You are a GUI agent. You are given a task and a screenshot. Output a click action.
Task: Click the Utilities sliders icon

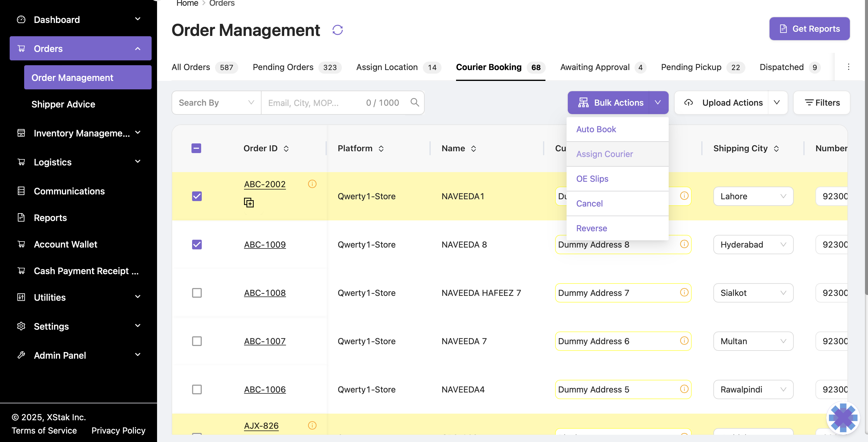pos(21,297)
